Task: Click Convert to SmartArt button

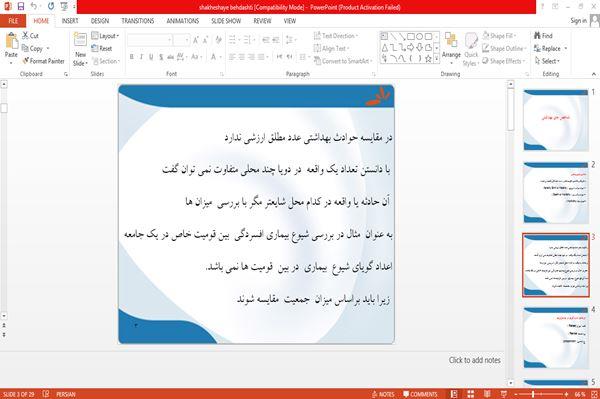Action: tap(342, 61)
